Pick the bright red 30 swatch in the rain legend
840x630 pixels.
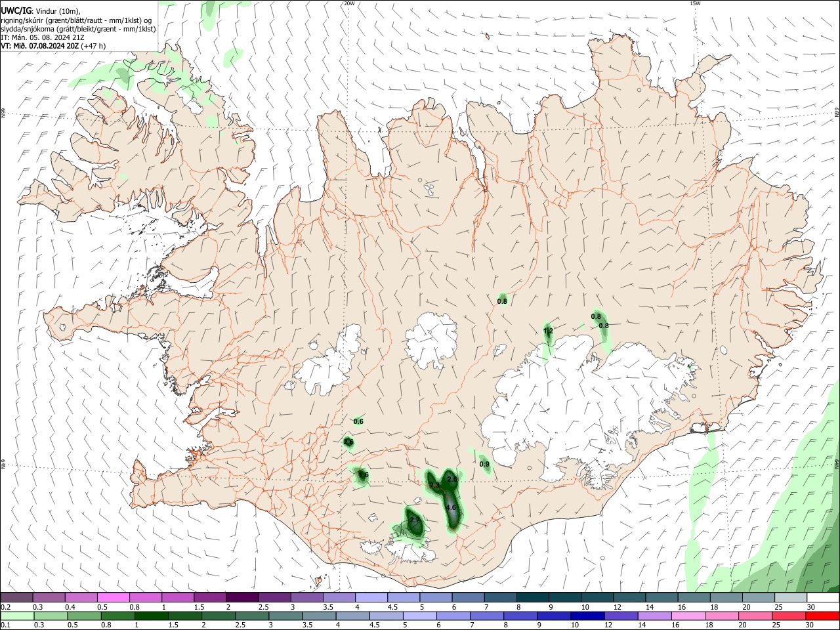tap(823, 616)
